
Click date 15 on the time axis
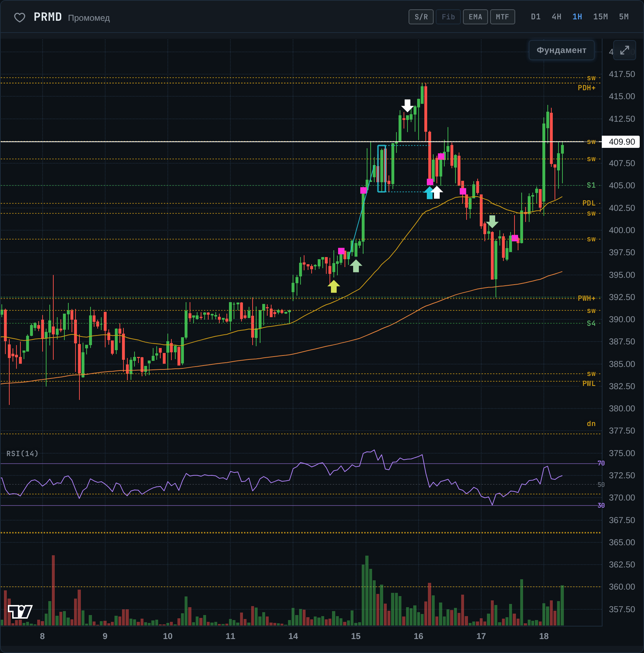tap(356, 636)
